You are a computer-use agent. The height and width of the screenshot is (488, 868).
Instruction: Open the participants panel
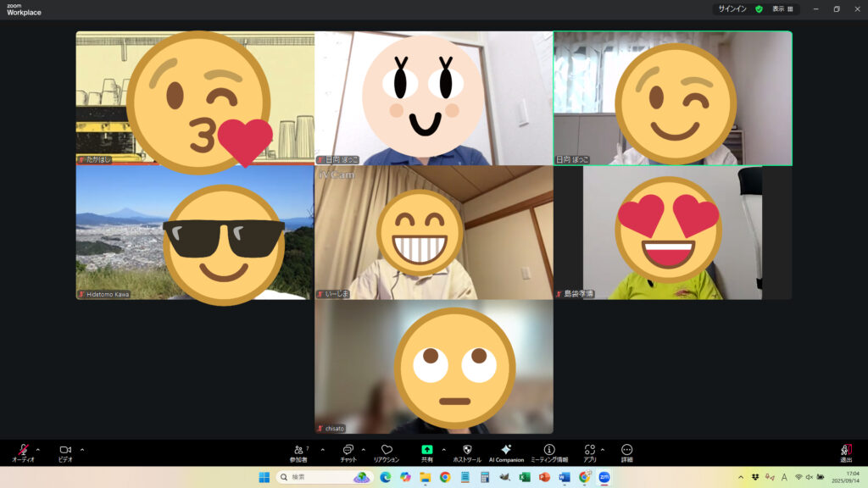point(298,450)
